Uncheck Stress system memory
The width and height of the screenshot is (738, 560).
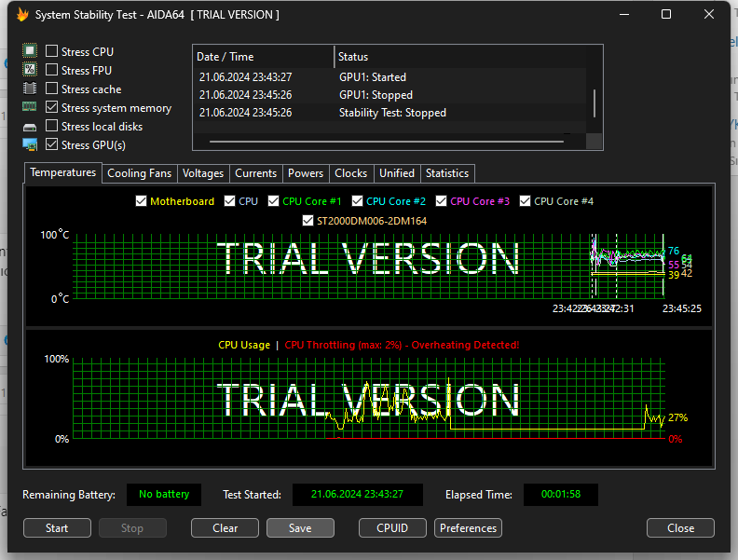(52, 107)
